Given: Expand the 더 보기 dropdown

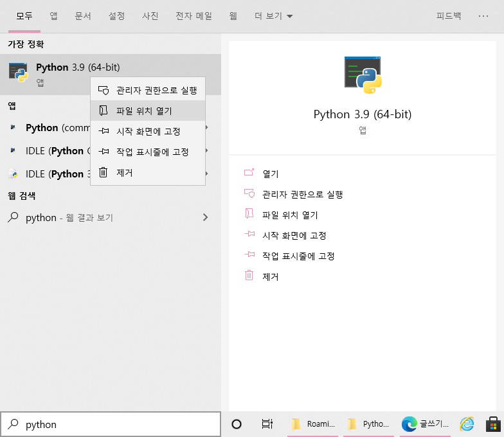Looking at the screenshot, I should 274,15.
